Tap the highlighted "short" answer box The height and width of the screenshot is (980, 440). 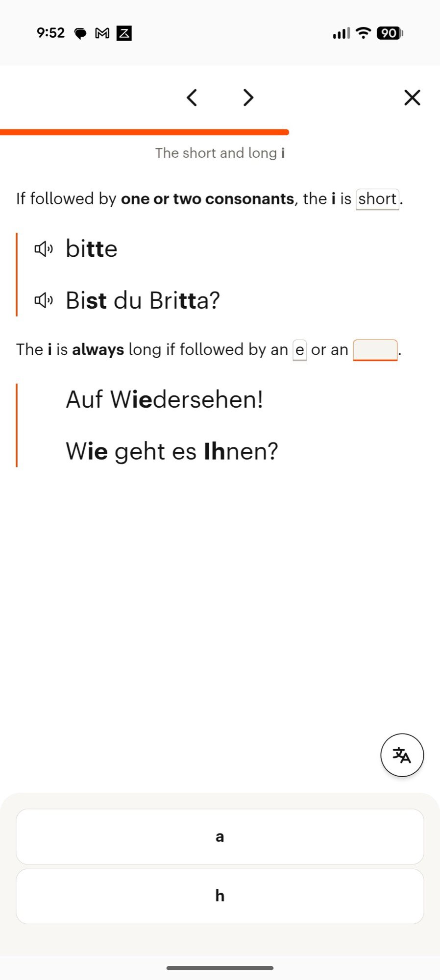(x=377, y=198)
